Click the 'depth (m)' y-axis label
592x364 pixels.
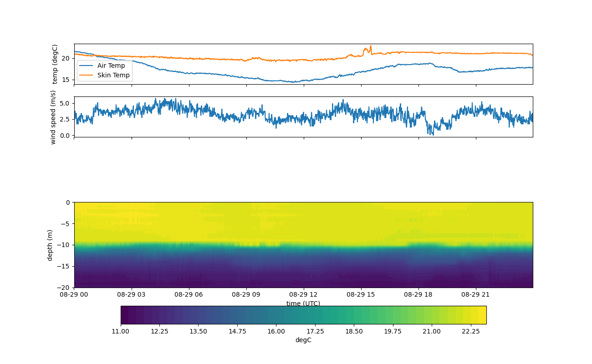(x=50, y=245)
